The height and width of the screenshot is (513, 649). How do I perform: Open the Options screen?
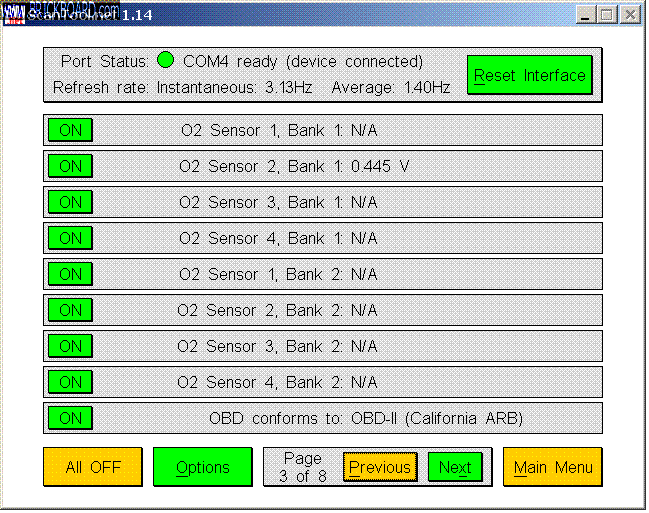[203, 467]
